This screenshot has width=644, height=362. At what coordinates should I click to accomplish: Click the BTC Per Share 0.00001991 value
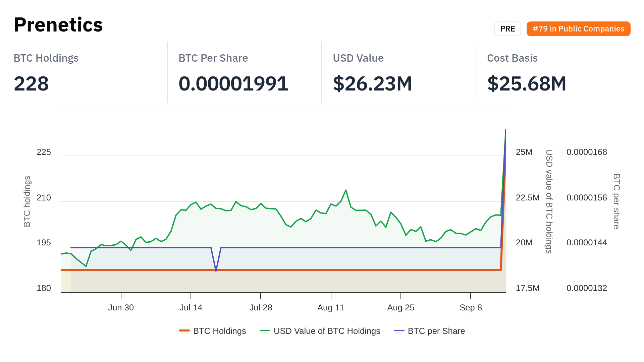[233, 83]
